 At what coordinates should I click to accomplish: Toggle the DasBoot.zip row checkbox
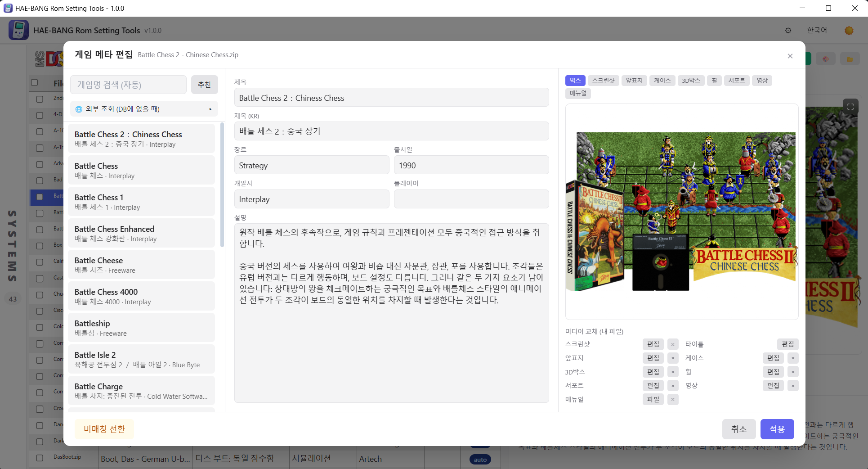(x=40, y=458)
